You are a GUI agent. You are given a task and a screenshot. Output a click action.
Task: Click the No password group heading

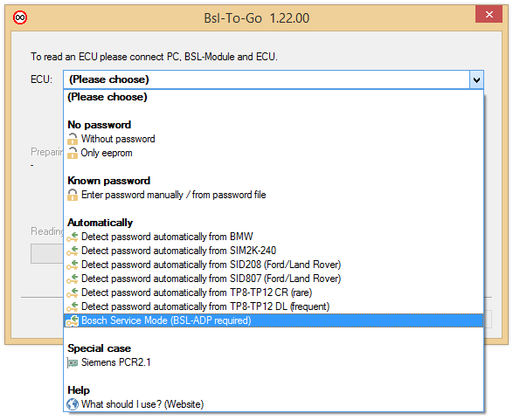[x=99, y=125]
